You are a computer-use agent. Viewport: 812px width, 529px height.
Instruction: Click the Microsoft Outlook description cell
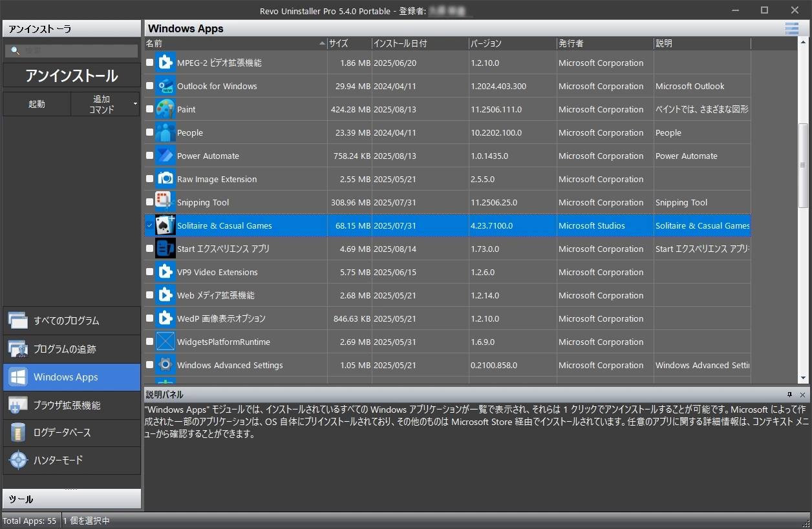pyautogui.click(x=690, y=86)
